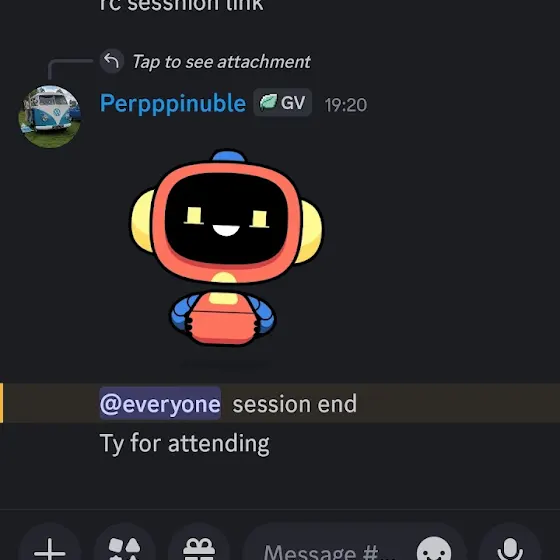Open the Discord apps launcher icon
Screen dimensions: 560x560
coord(124,546)
